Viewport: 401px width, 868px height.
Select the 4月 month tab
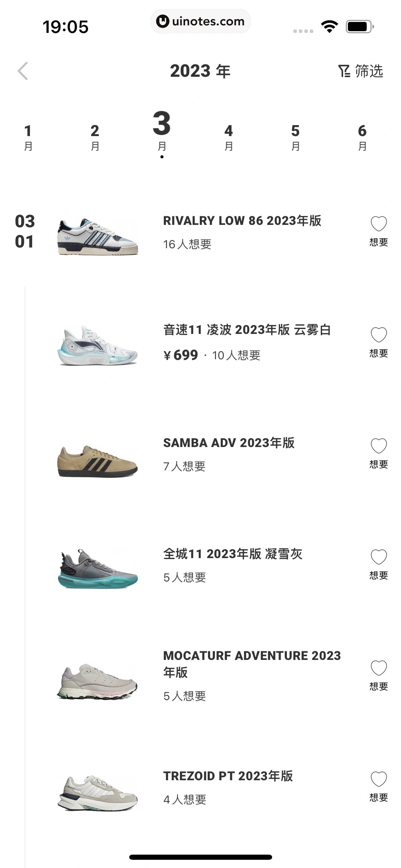coord(229,137)
